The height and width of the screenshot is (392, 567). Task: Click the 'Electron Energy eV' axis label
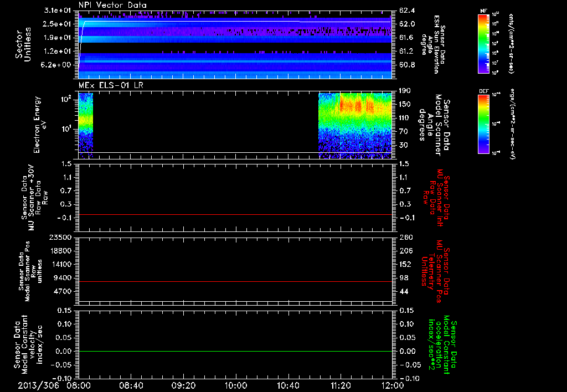40,125
